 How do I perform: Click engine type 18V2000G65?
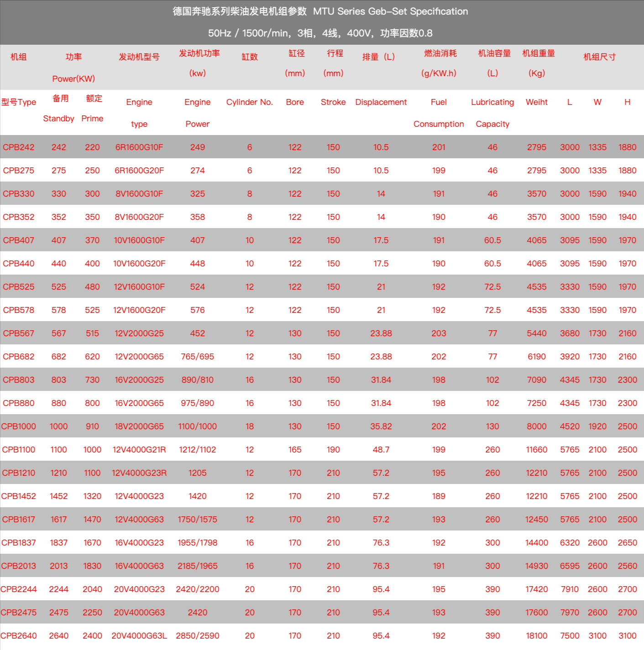pyautogui.click(x=139, y=426)
